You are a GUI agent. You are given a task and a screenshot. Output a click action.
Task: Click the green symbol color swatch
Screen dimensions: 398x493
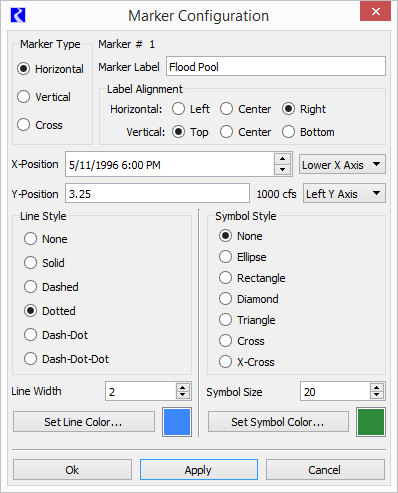click(x=371, y=422)
